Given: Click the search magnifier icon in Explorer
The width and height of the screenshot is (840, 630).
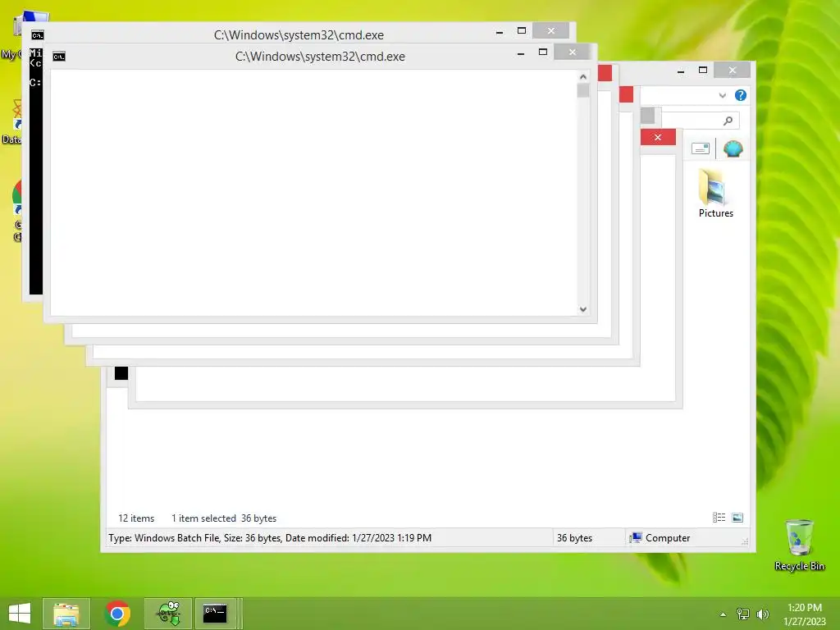Looking at the screenshot, I should point(728,121).
